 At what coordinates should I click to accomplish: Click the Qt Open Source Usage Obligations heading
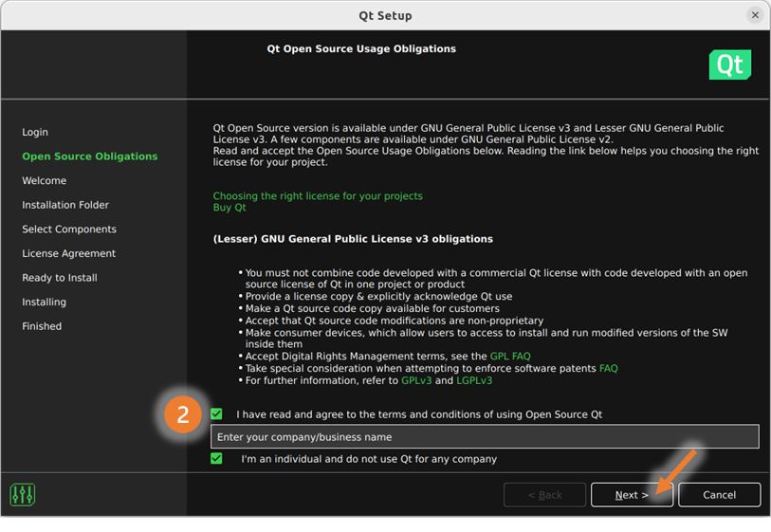click(x=361, y=48)
